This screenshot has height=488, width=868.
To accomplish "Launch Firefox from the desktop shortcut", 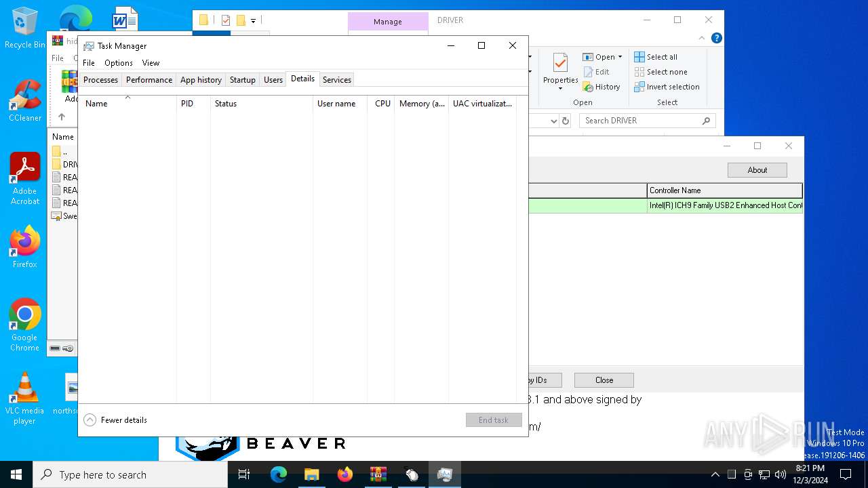I will 24,247.
